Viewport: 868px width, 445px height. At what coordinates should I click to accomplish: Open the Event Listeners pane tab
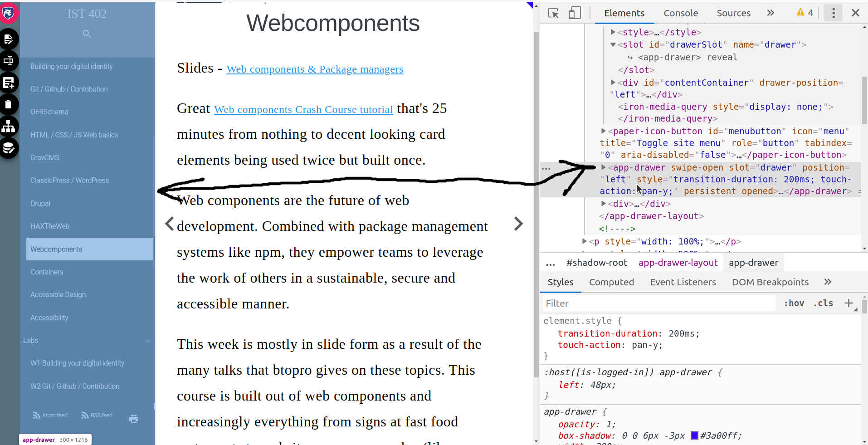point(683,282)
